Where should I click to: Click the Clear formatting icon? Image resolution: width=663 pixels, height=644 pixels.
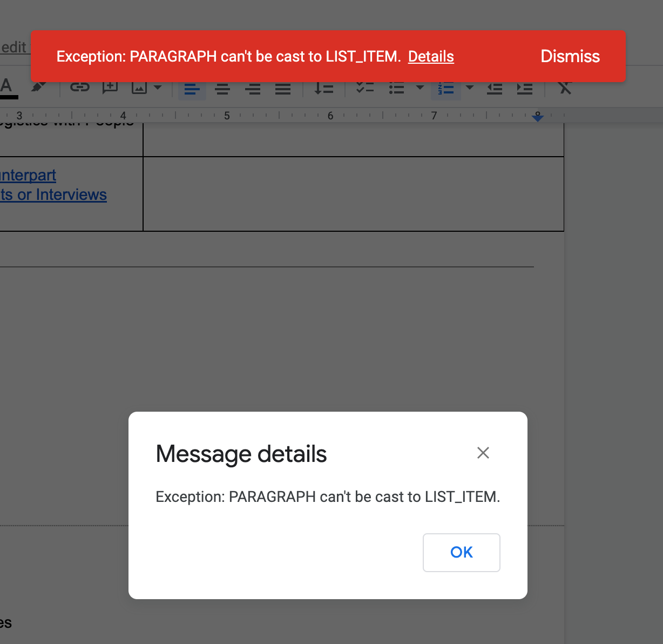[564, 88]
